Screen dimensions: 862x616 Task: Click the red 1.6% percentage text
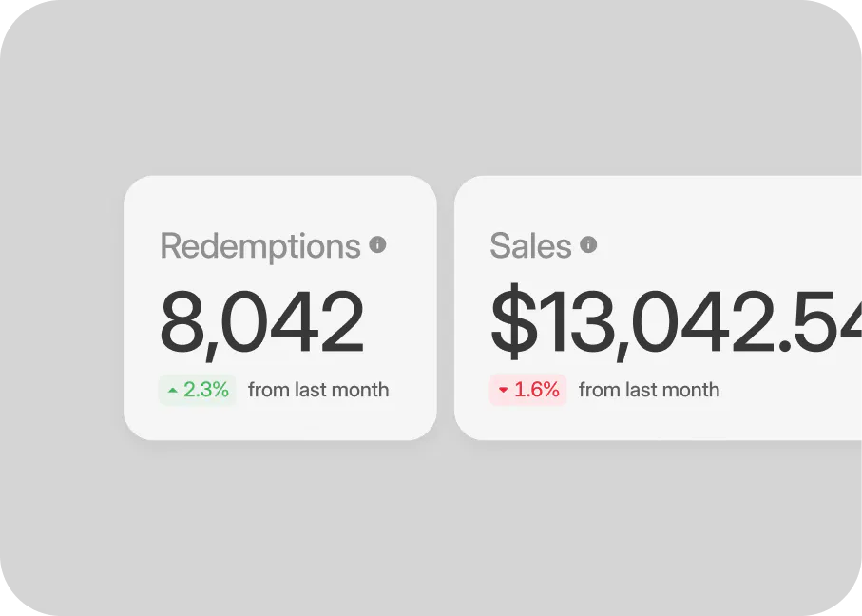tap(537, 390)
